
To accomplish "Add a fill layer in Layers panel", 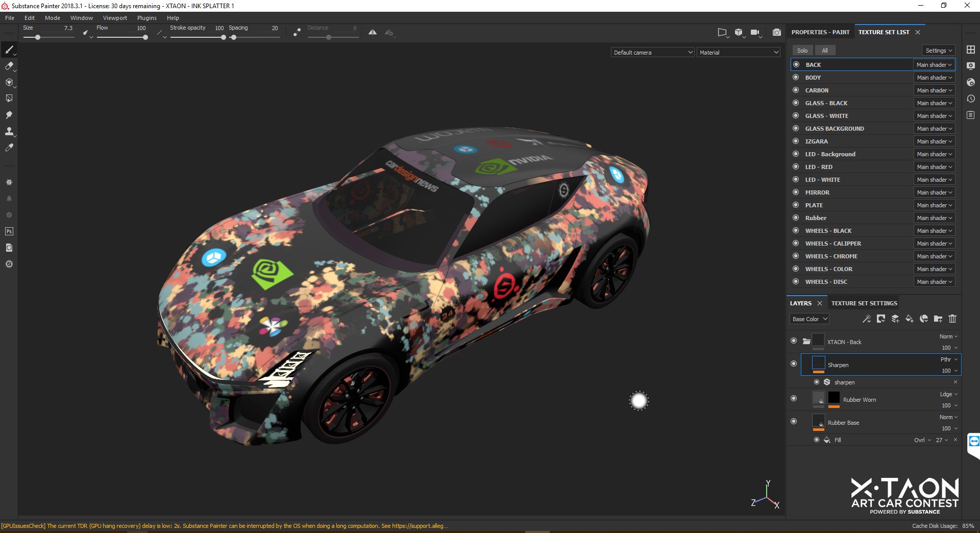I will 909,319.
